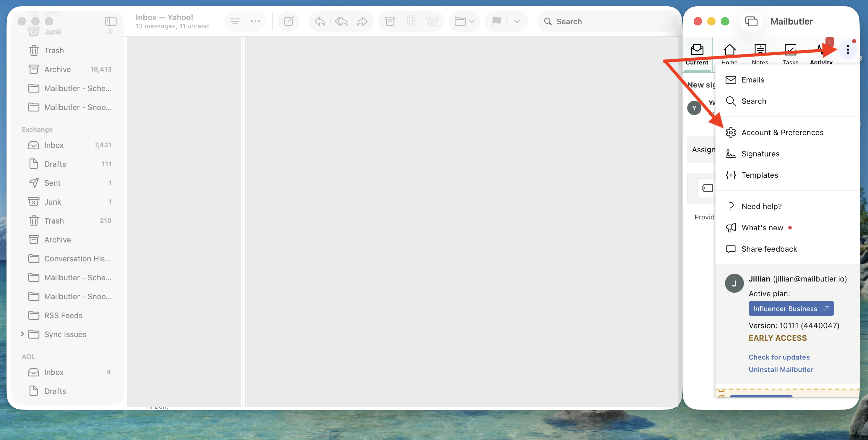Viewport: 868px width, 440px height.
Task: Reply all to the selected message
Action: [341, 22]
